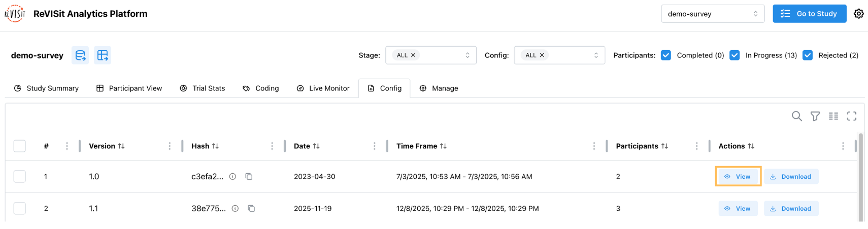Image resolution: width=868 pixels, height=229 pixels.
Task: Open the settings gear icon
Action: coord(858,14)
